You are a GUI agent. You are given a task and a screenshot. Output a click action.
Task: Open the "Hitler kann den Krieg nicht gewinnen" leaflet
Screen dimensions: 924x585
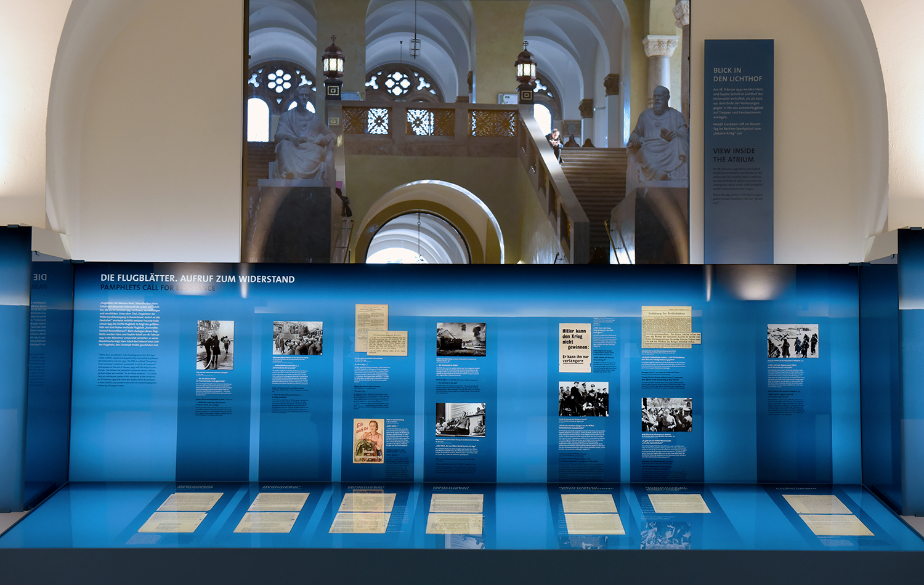[x=575, y=348]
